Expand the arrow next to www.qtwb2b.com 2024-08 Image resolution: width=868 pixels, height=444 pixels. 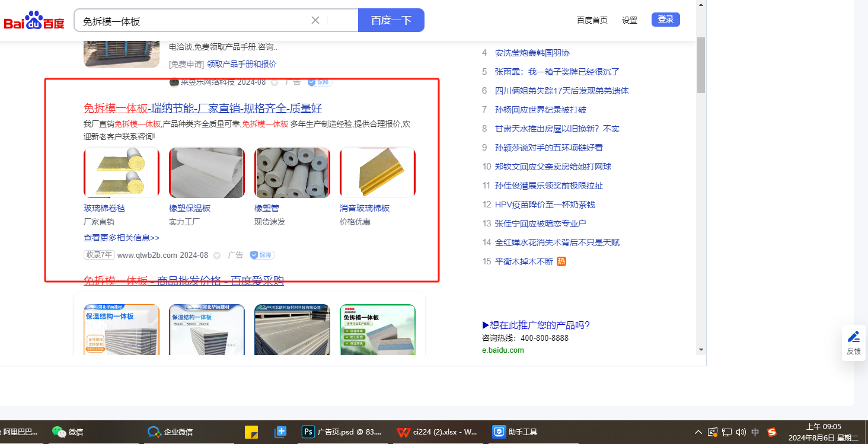pyautogui.click(x=217, y=255)
